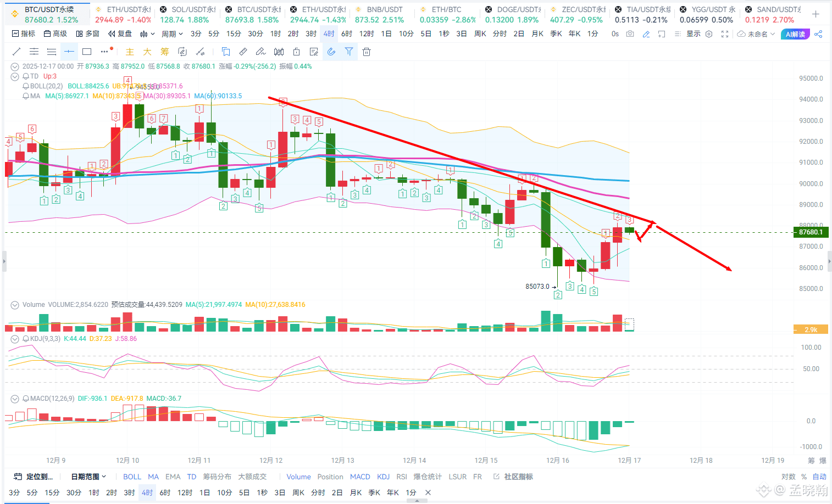Switch to the SAND/USDT tab

click(x=772, y=15)
